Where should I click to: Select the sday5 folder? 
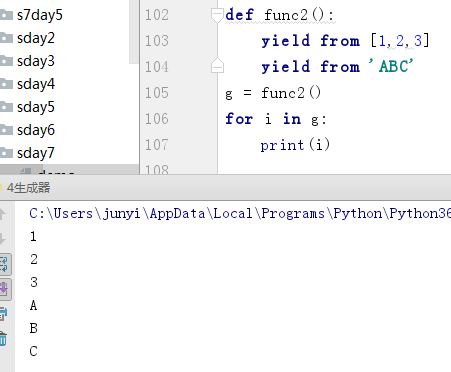pyautogui.click(x=36, y=107)
